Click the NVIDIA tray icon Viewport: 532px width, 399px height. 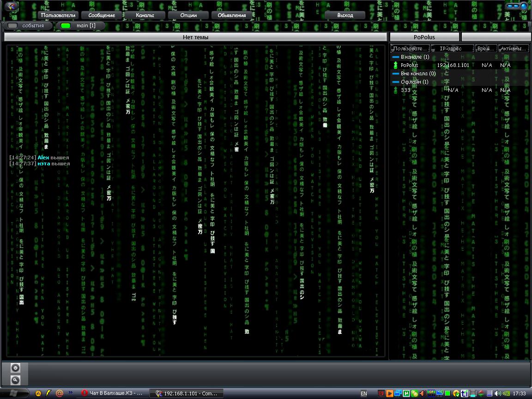pos(506,393)
